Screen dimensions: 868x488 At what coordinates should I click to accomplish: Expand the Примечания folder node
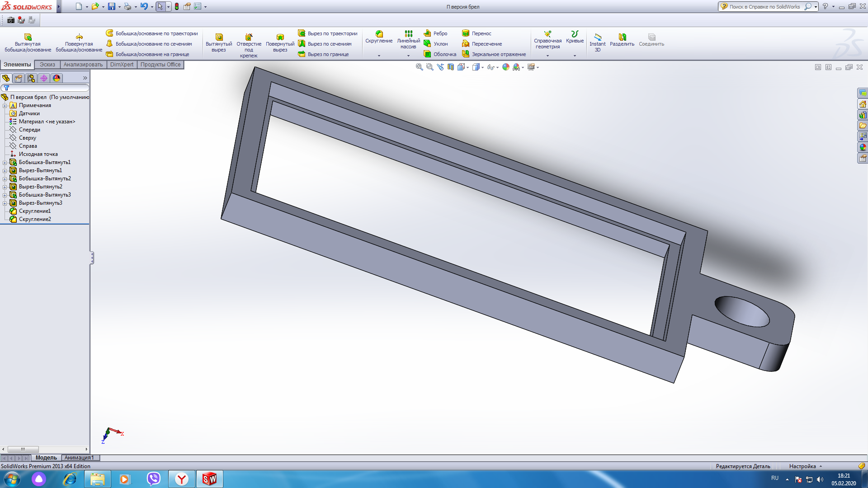(x=5, y=106)
